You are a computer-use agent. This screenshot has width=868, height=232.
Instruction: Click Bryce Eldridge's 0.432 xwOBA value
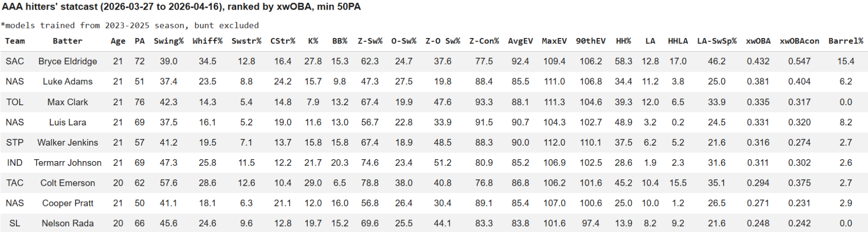(758, 61)
